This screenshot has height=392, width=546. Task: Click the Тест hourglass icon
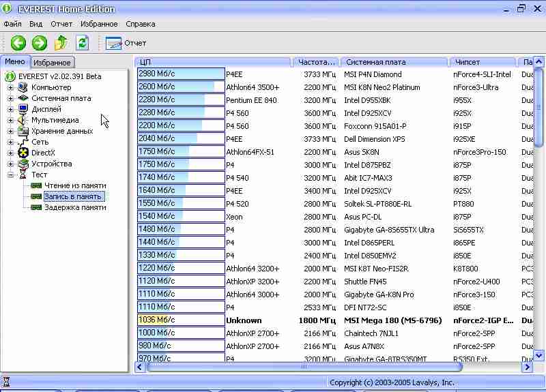pos(23,175)
